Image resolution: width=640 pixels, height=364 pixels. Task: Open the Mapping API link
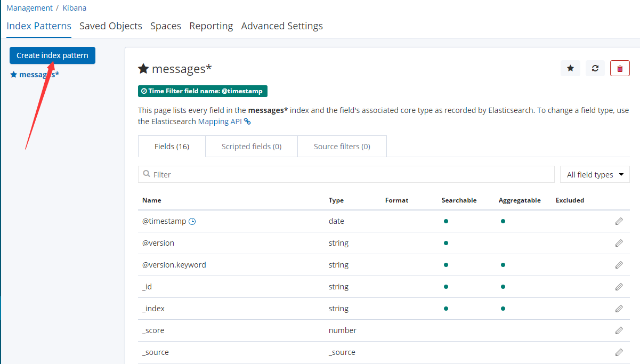(x=220, y=122)
